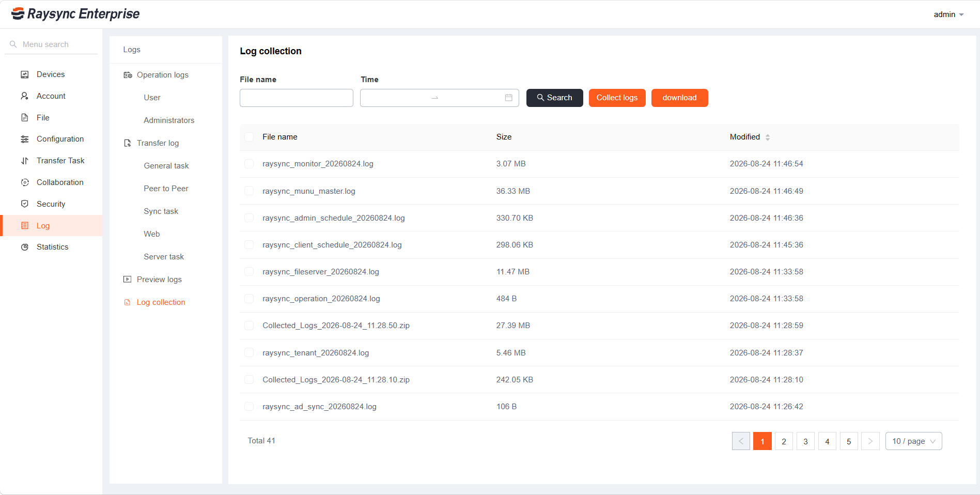Click the Collect logs button
Image resolution: width=980 pixels, height=495 pixels.
click(x=617, y=98)
